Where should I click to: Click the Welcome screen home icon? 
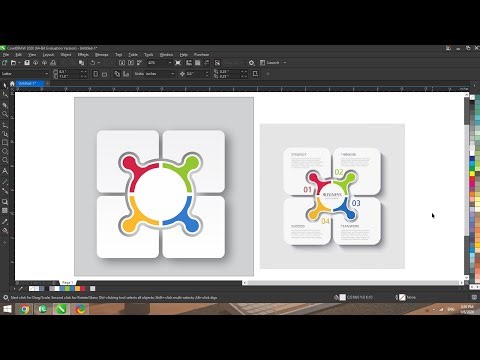coord(12,84)
